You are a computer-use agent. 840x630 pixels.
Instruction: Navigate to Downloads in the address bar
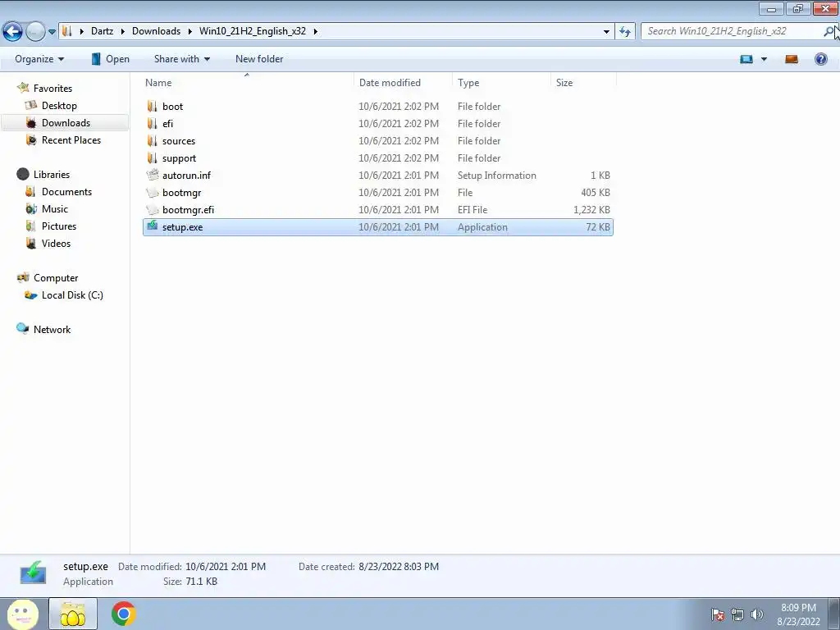click(x=156, y=31)
